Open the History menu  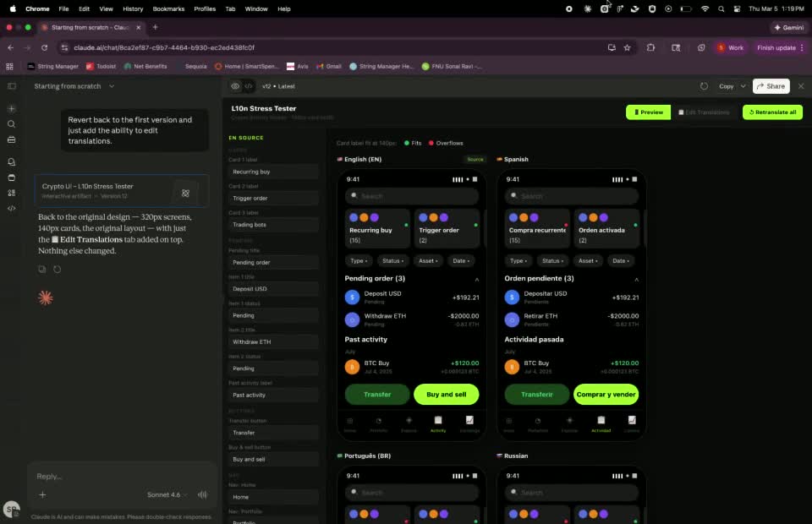pyautogui.click(x=133, y=8)
